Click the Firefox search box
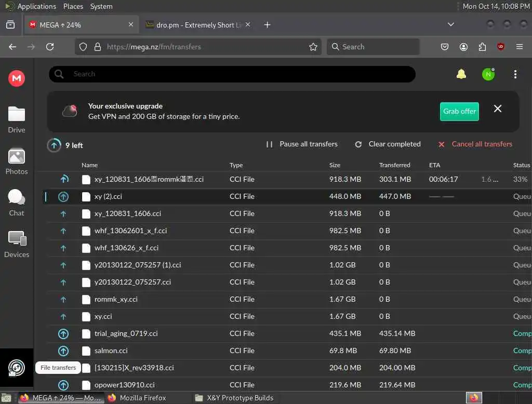532x404 pixels. (373, 47)
